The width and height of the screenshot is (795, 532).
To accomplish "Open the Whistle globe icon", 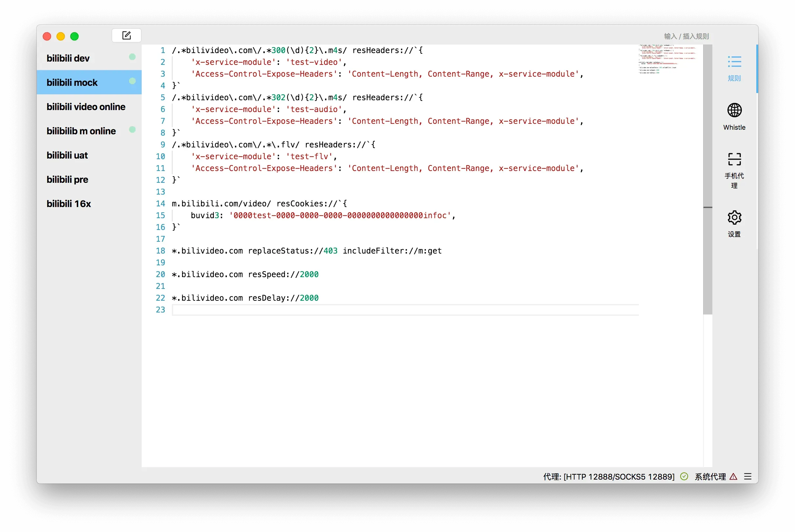I will [734, 111].
